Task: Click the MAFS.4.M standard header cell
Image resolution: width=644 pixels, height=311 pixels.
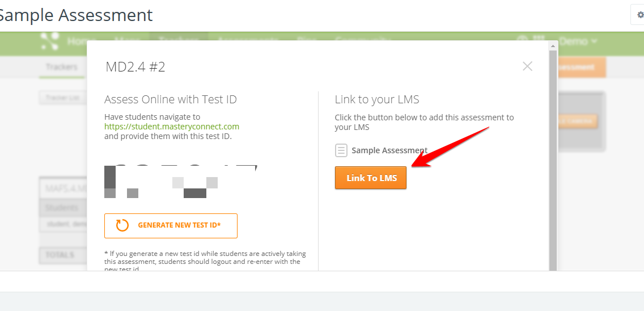Action: tap(62, 188)
